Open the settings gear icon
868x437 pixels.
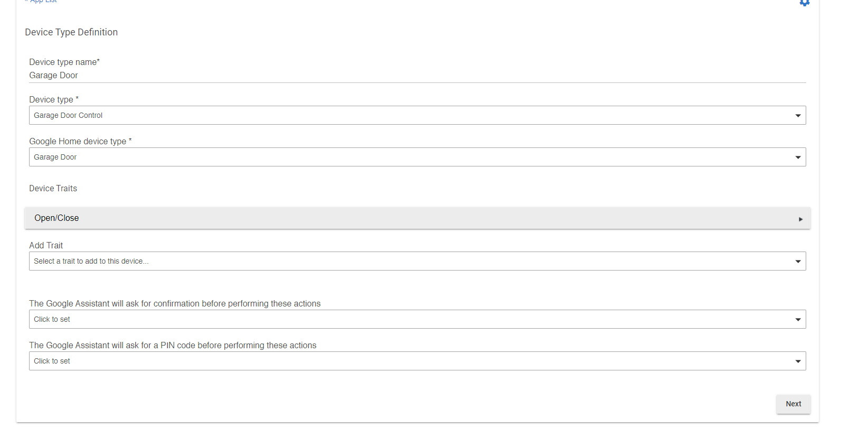pyautogui.click(x=804, y=3)
